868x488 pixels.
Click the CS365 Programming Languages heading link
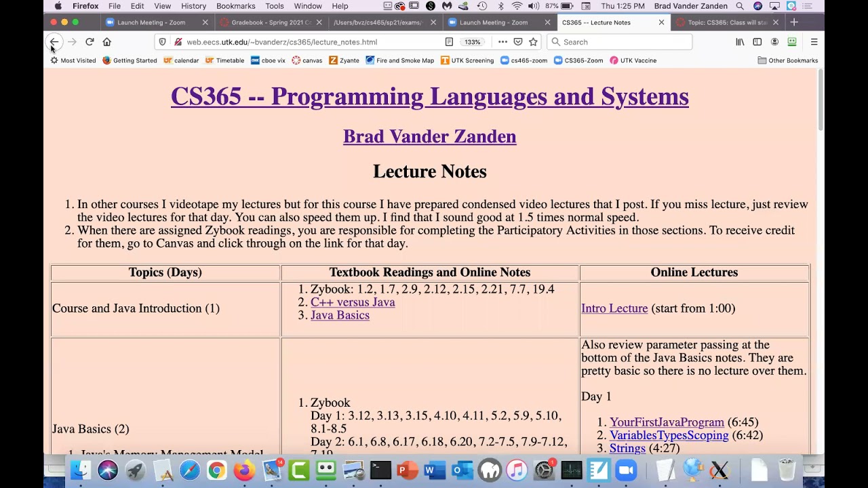click(429, 96)
